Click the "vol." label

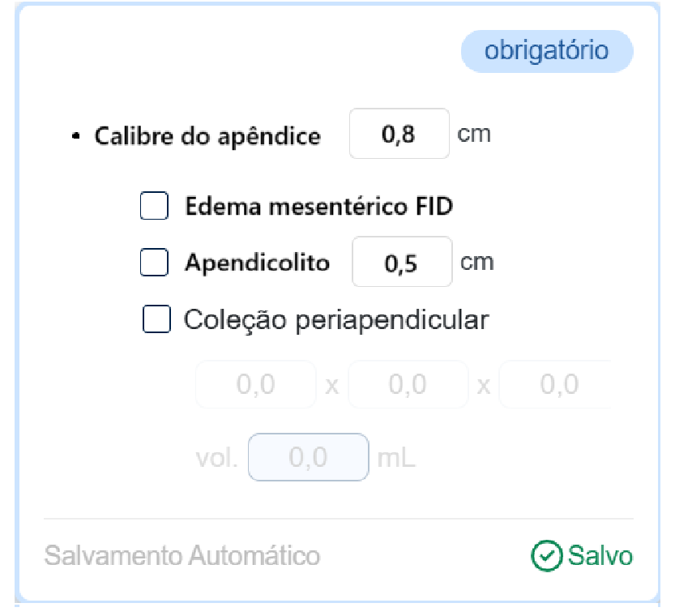216,459
